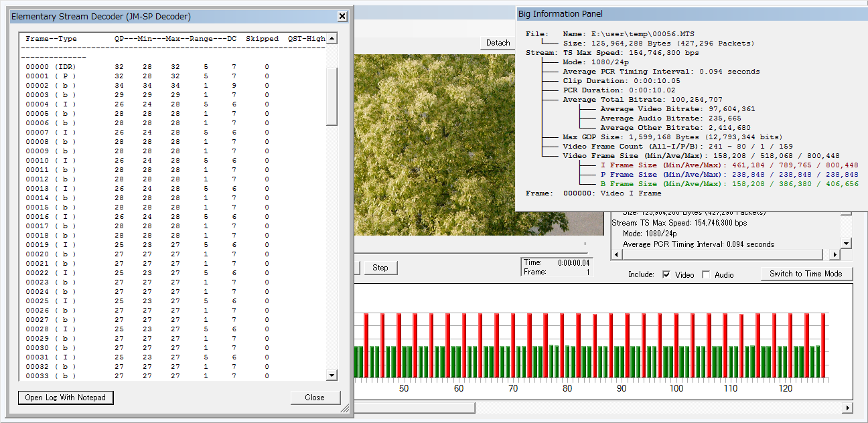
Task: Enable the Audio include checkbox
Action: coord(706,274)
